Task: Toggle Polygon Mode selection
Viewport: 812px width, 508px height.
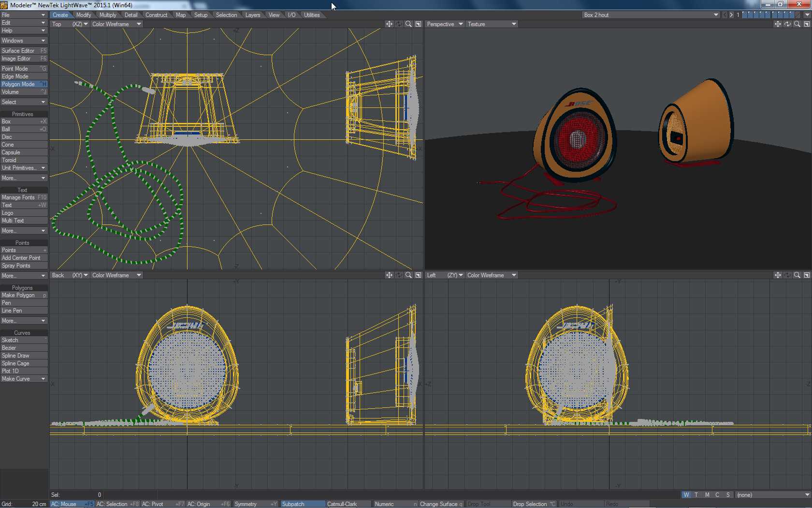Action: [x=24, y=84]
